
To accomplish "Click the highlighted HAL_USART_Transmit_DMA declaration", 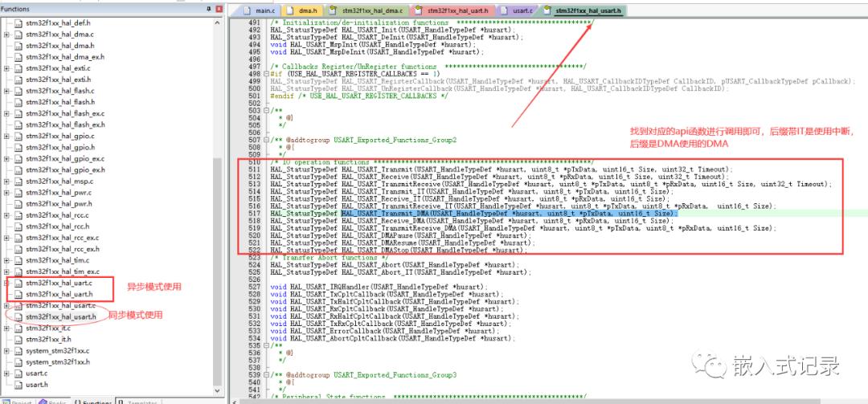I will [x=509, y=213].
